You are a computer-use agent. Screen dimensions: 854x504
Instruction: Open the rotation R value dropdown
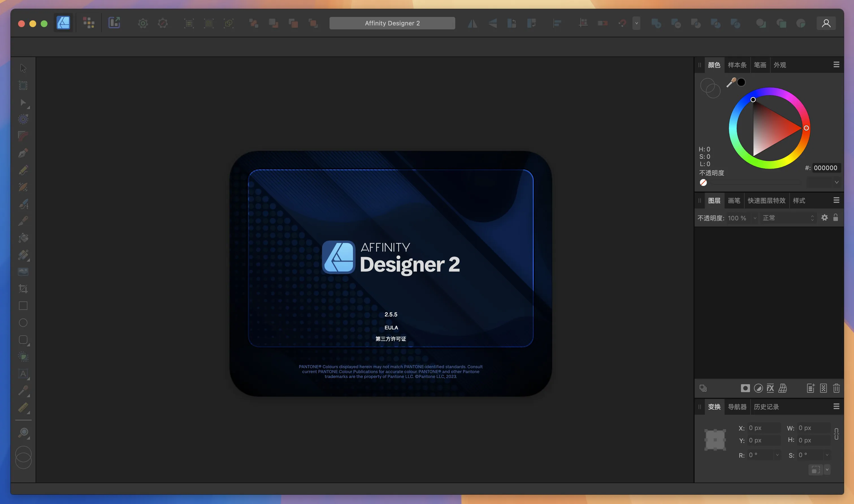(777, 455)
